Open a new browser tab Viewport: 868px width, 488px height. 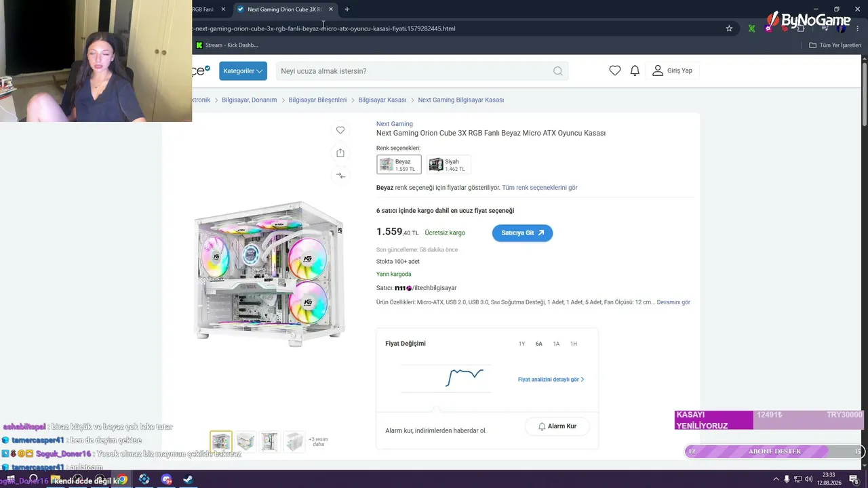[347, 9]
